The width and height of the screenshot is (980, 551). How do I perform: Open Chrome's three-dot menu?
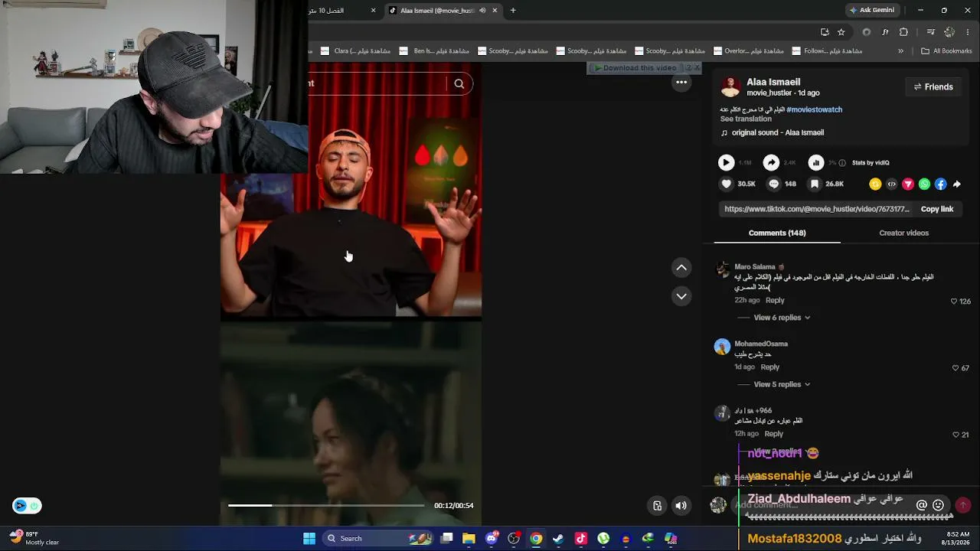[969, 32]
